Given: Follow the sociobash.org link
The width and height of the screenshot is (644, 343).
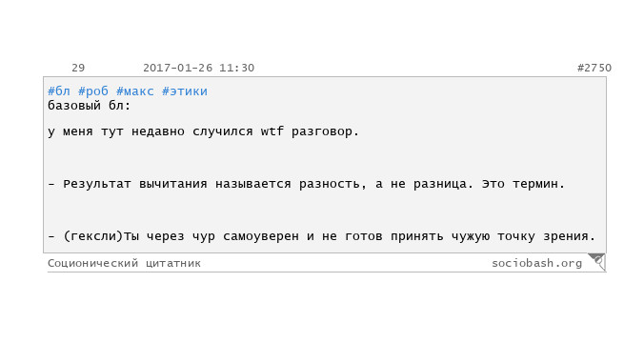Looking at the screenshot, I should (537, 263).
